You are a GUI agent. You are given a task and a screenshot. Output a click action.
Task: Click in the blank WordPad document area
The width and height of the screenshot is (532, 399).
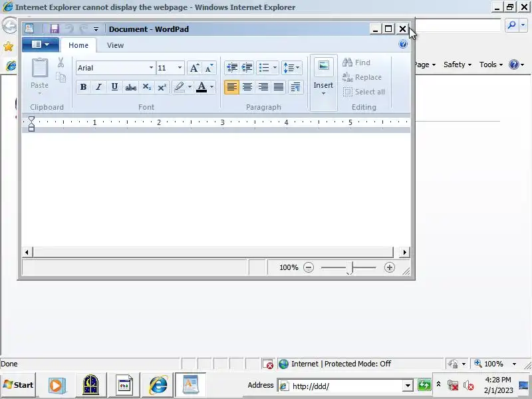pyautogui.click(x=215, y=190)
